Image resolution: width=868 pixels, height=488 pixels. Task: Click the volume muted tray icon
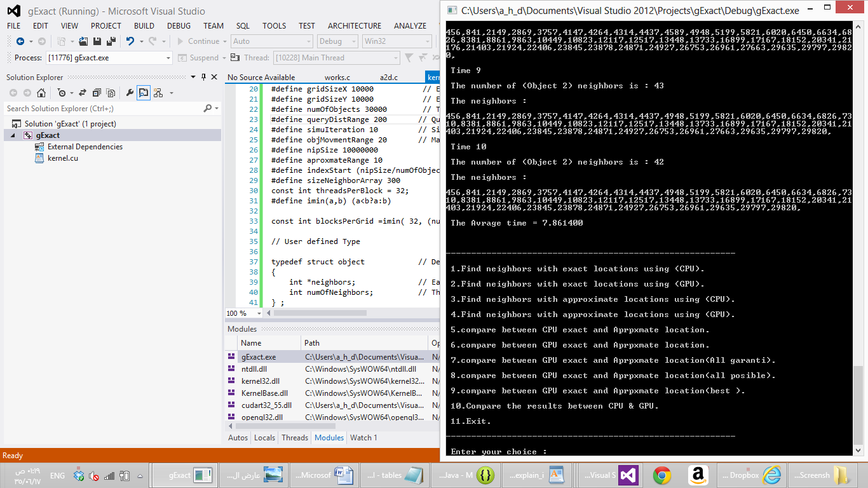(94, 475)
